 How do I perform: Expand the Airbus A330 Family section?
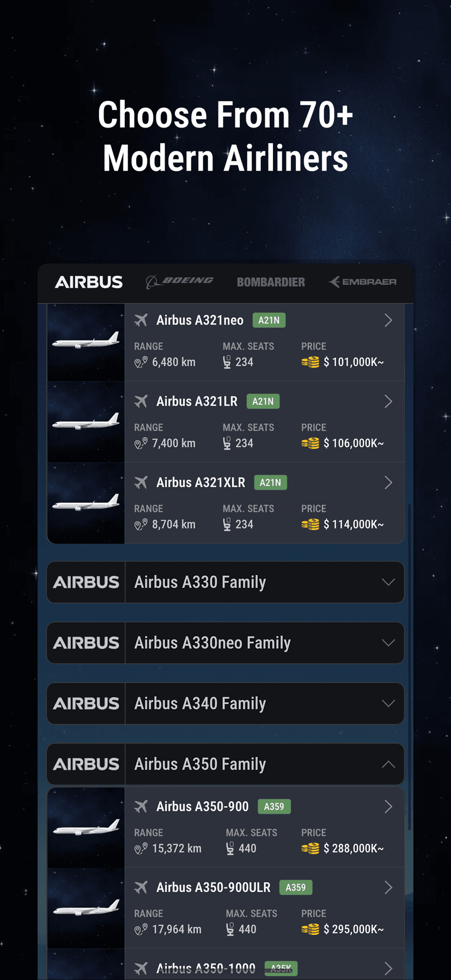(x=388, y=582)
